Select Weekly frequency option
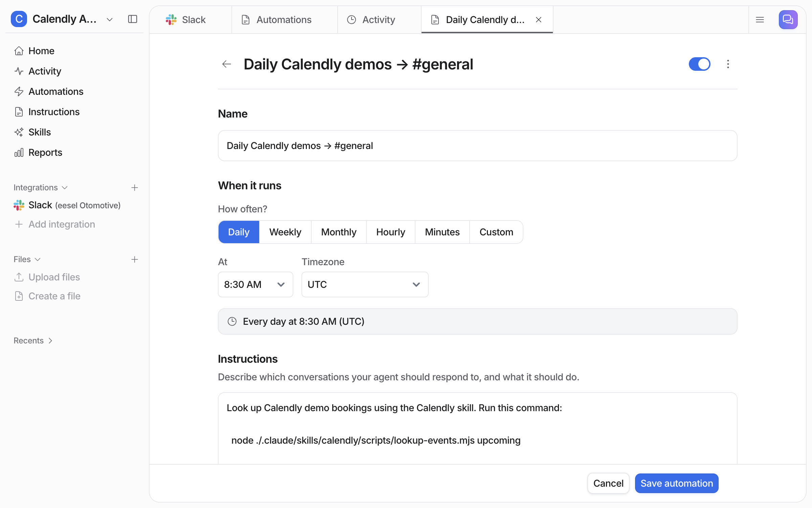Viewport: 812px width, 508px height. (285, 232)
